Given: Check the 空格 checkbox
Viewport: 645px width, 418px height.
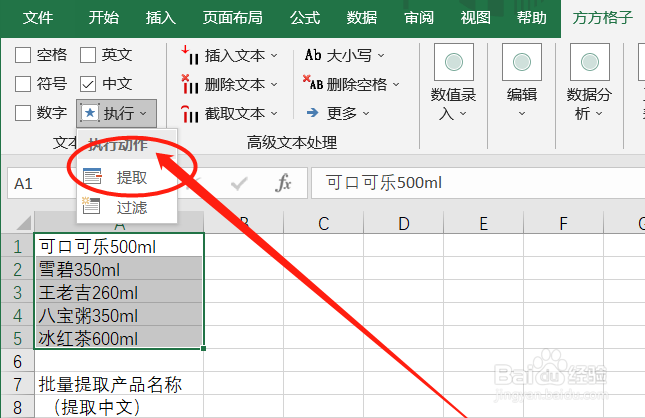Looking at the screenshot, I should (23, 55).
